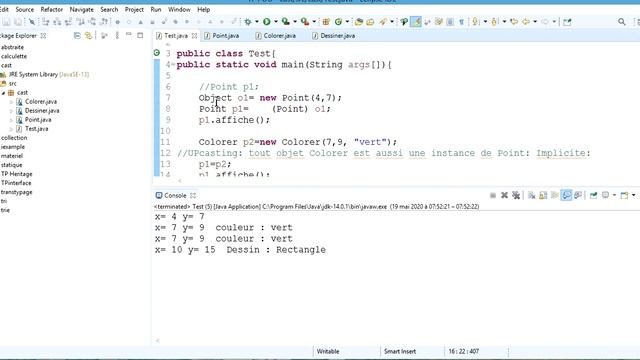
Task: Click the Display Selected Console icon
Action: 606,196
